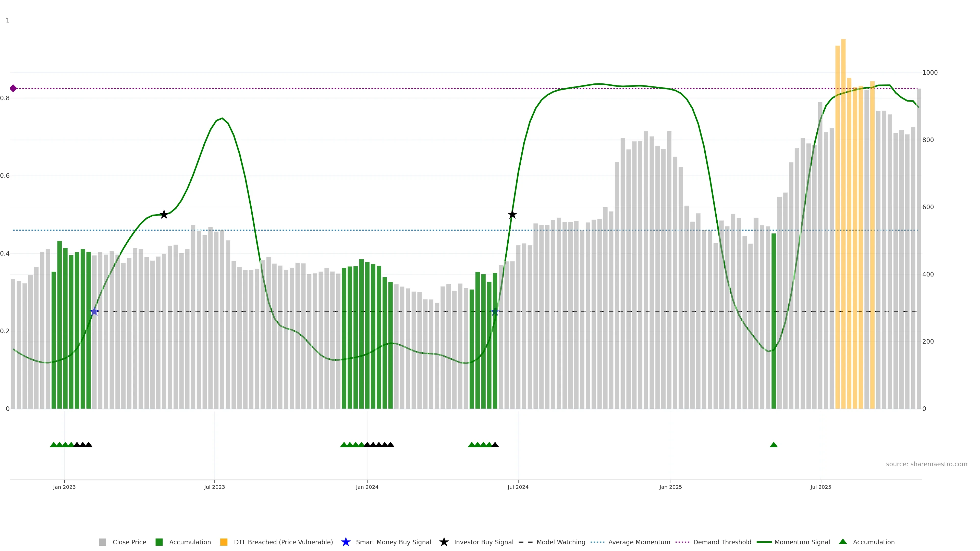Click the source sharemaestro.com text
The image size is (980, 551).
click(926, 464)
